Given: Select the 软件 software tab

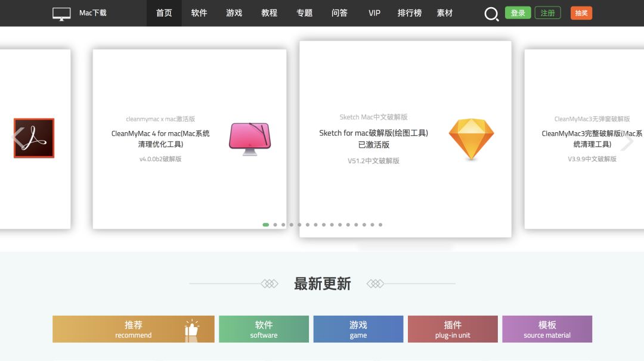Looking at the screenshot, I should [264, 329].
